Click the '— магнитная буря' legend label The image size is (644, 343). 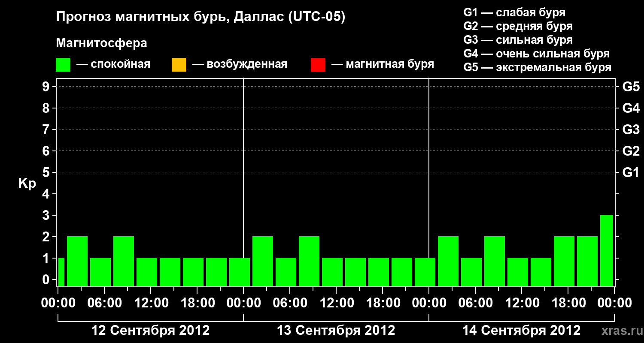[383, 65]
